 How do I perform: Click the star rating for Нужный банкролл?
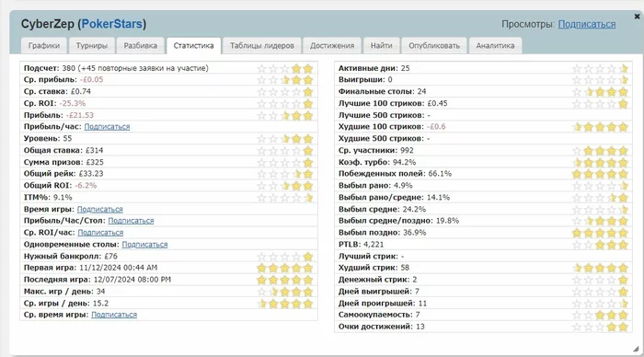(285, 258)
